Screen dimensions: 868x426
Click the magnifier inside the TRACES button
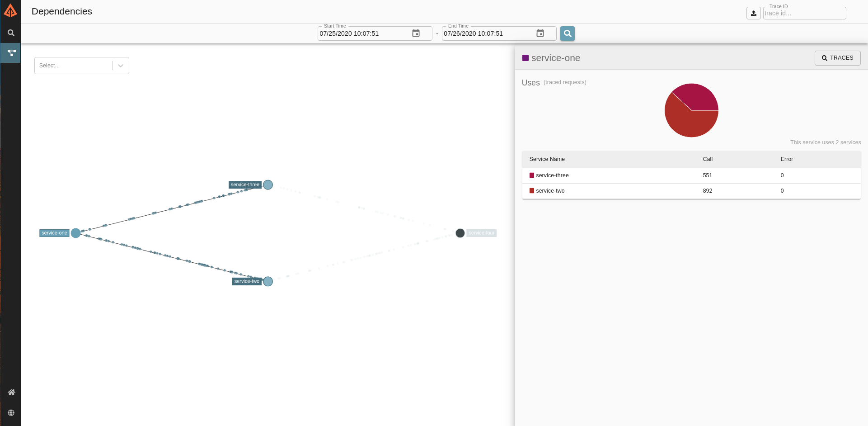(824, 58)
